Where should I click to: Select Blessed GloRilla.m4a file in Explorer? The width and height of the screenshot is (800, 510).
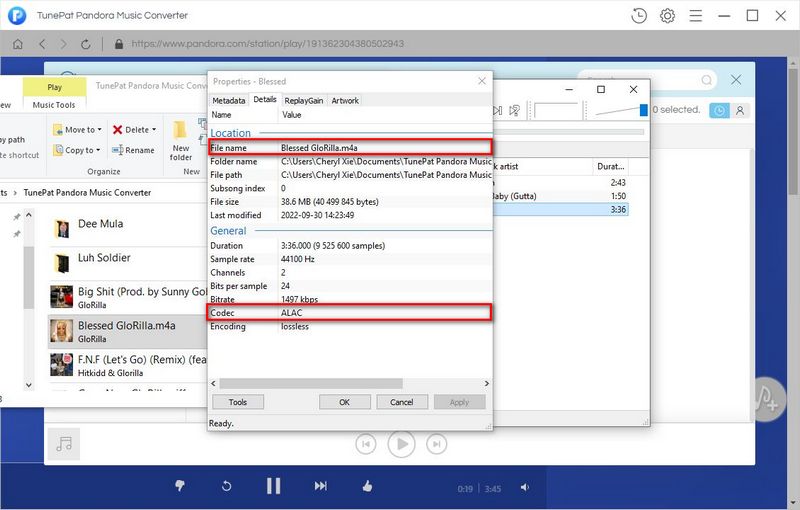point(128,331)
